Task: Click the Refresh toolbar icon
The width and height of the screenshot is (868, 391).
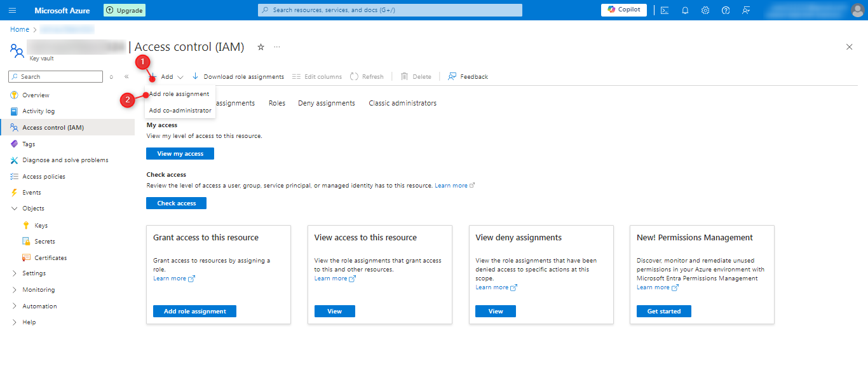Action: tap(367, 77)
